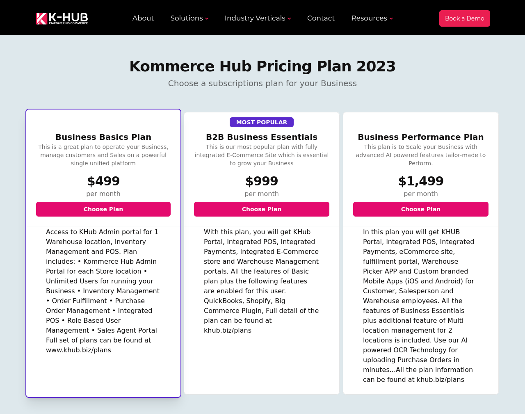The image size is (525, 420).
Task: Click the Resources chevron arrow
Action: 391,19
